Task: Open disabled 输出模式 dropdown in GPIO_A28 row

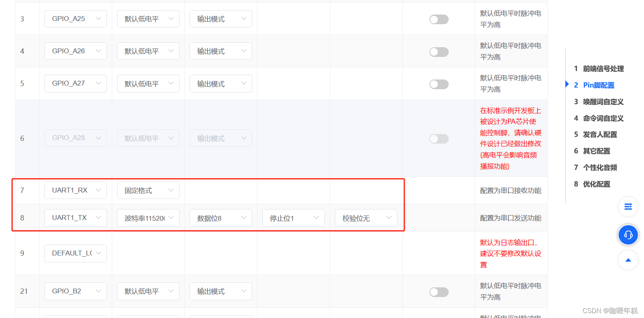Action: click(x=221, y=138)
